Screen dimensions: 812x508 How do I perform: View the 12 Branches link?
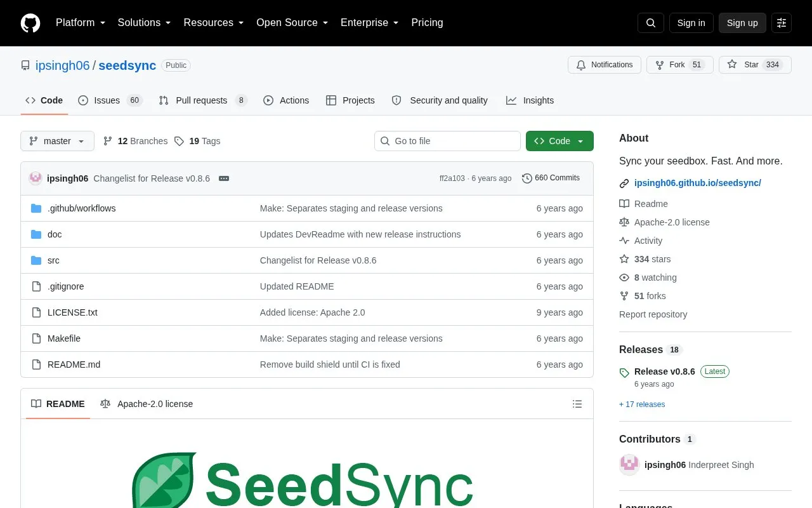click(x=135, y=141)
